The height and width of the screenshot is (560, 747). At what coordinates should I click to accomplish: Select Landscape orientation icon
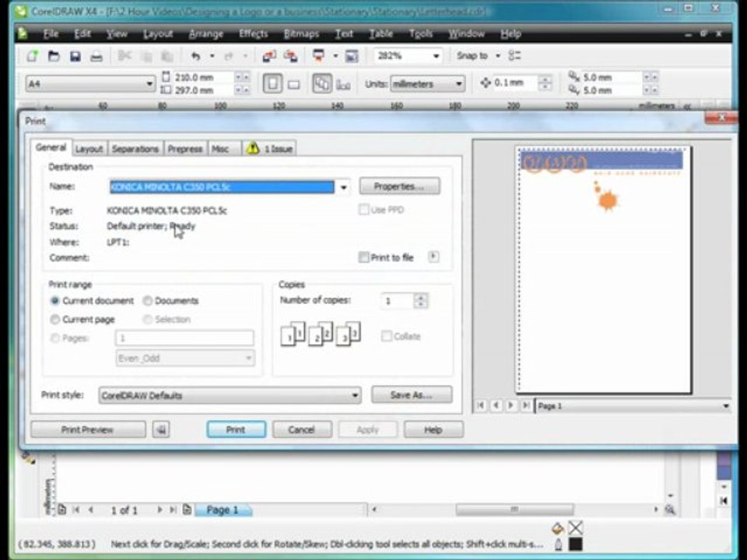point(294,84)
